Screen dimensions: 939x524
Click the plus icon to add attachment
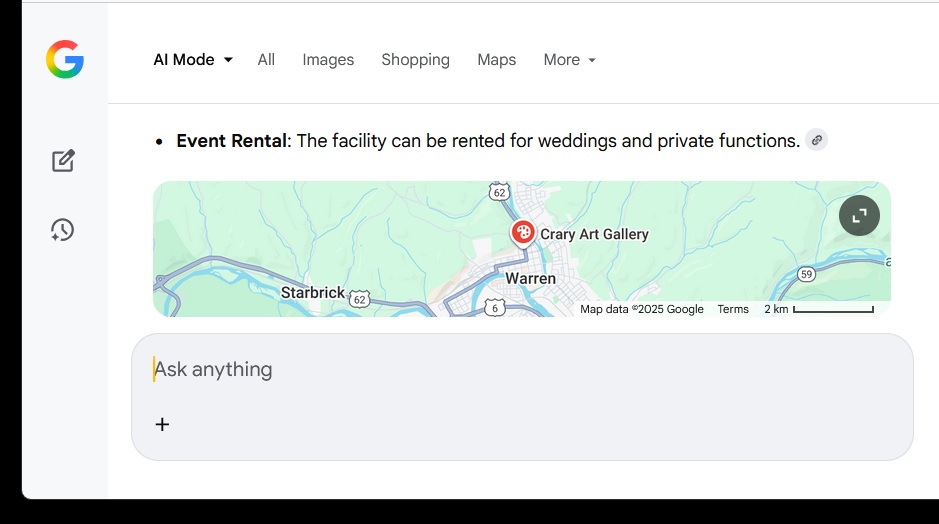pyautogui.click(x=162, y=424)
